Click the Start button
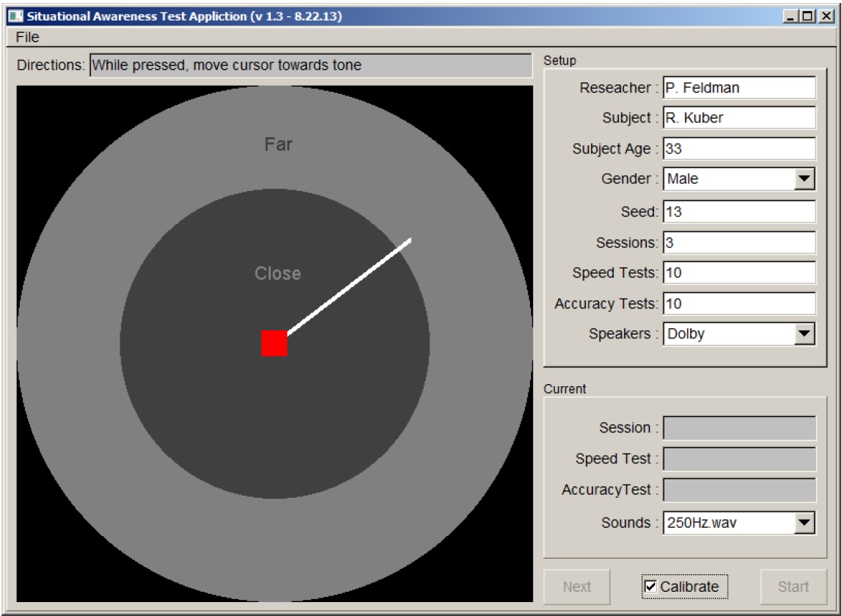 793,587
